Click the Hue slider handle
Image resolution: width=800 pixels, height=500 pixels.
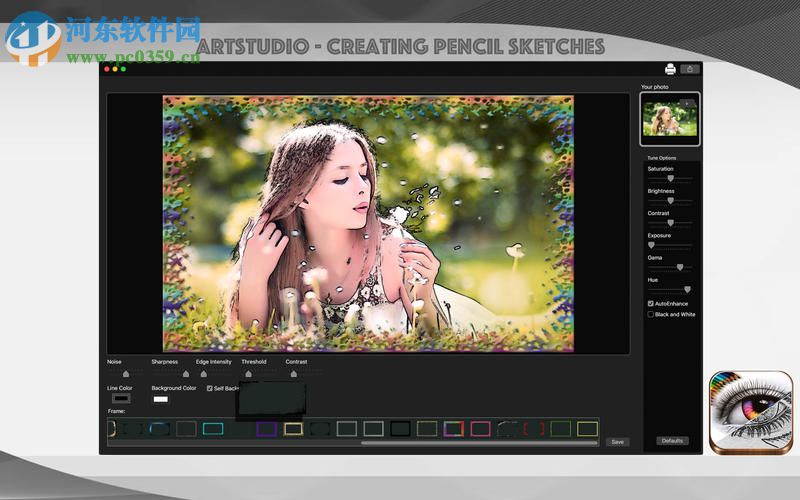coord(687,290)
